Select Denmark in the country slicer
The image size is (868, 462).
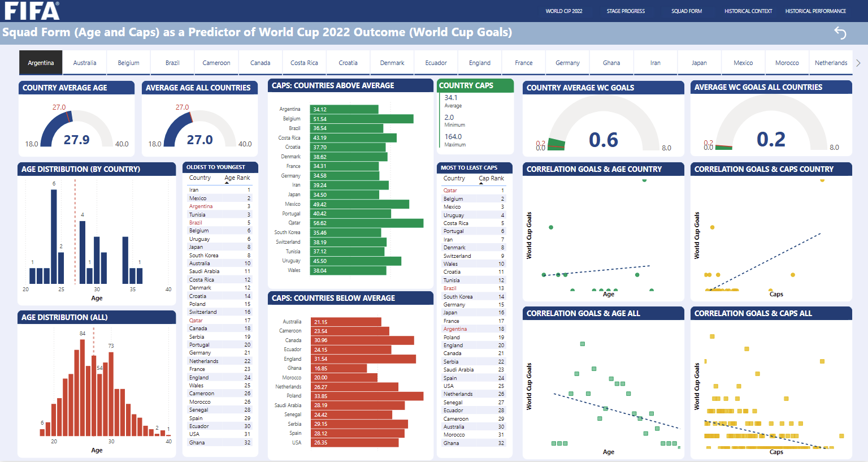click(392, 63)
